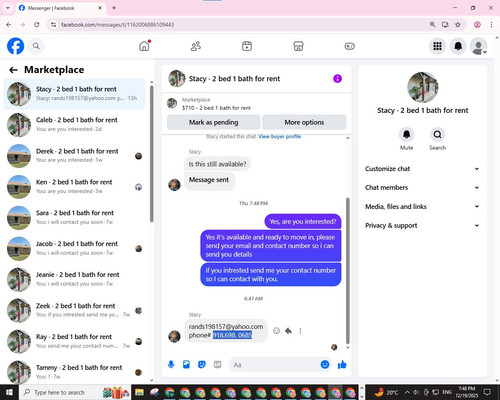The image size is (500, 400).
Task: Open Sara conversation
Action: click(74, 218)
